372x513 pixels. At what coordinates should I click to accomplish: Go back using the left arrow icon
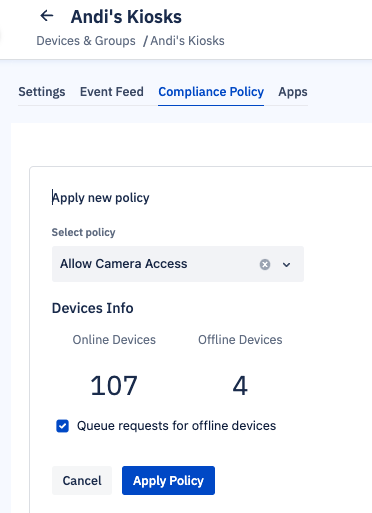click(47, 16)
